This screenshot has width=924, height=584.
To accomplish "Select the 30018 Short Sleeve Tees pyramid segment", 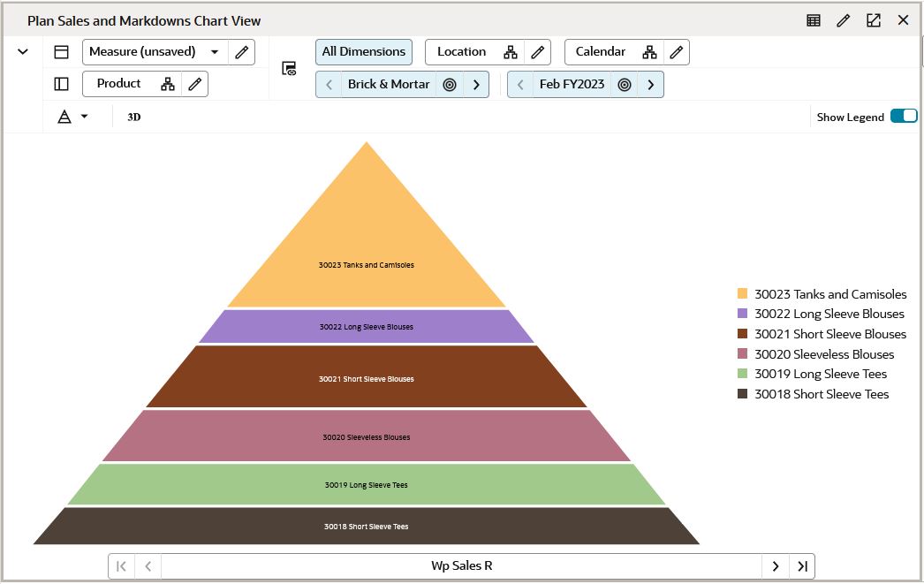I will tap(367, 524).
